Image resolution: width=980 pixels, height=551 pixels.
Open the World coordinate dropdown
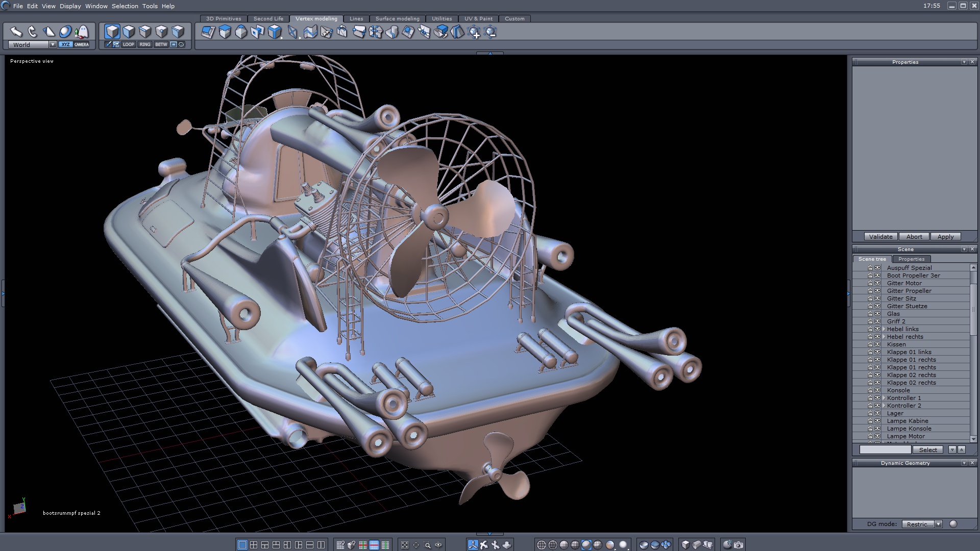(53, 44)
